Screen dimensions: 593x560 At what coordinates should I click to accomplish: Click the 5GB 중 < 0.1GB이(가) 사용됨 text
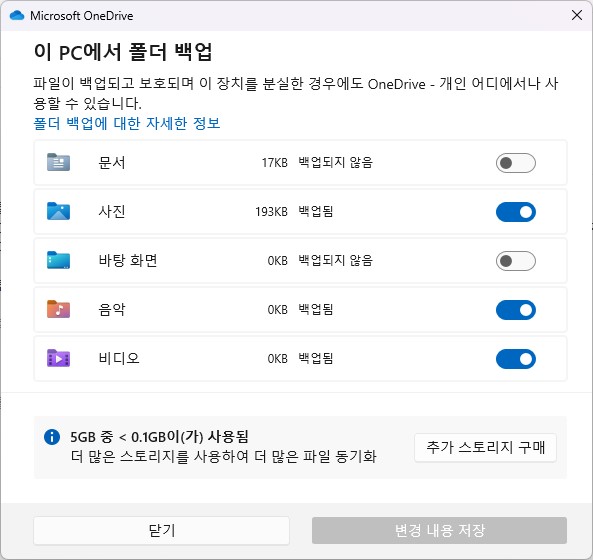coord(159,437)
